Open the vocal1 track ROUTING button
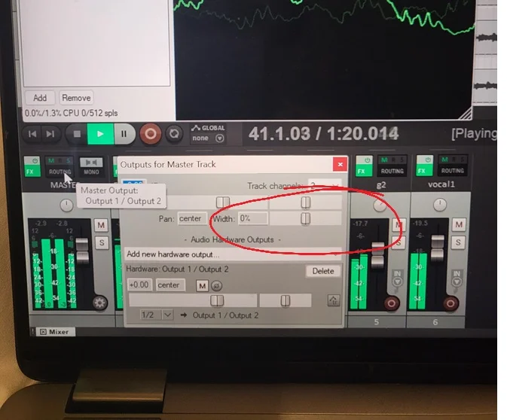507x420 pixels. coord(452,171)
